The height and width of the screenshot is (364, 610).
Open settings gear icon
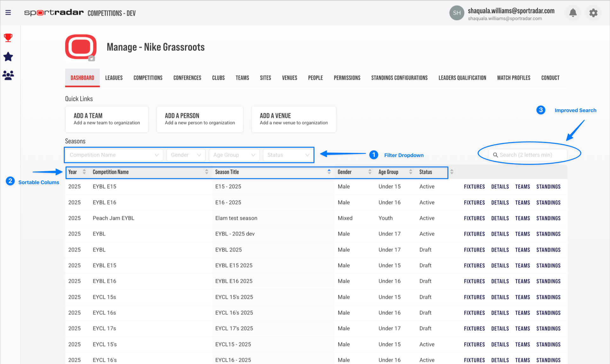click(593, 13)
